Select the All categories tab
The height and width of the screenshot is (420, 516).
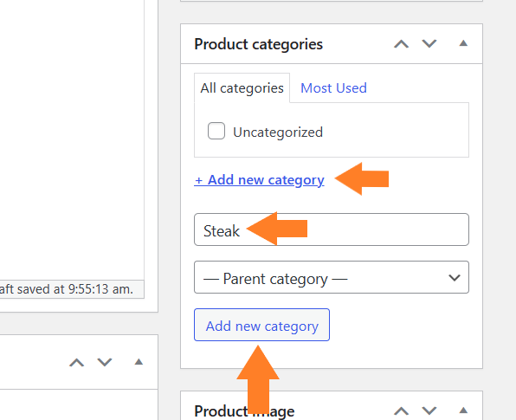(x=242, y=87)
